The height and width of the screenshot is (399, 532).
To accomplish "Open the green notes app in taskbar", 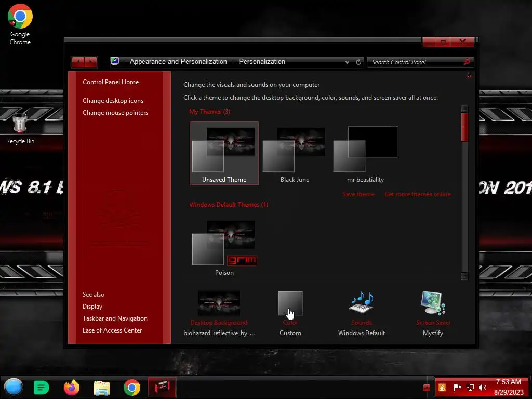I will pos(42,388).
